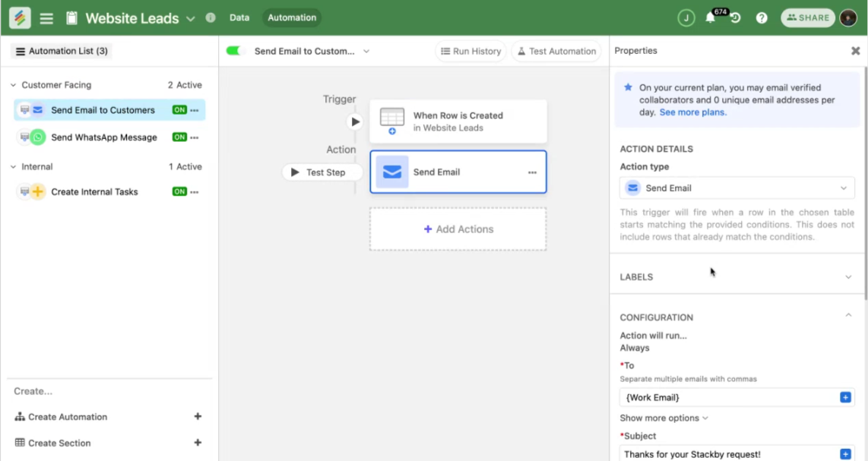868x461 pixels.
Task: Click the 2 Active count text
Action: point(185,85)
